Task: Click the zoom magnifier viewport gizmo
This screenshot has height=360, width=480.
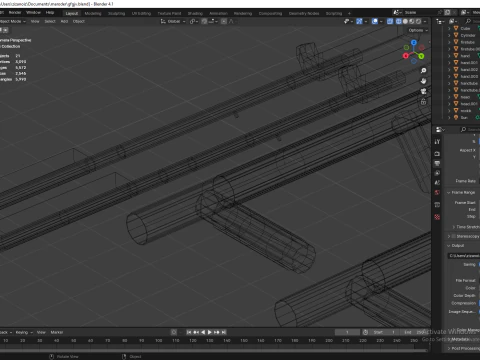Action: [423, 71]
